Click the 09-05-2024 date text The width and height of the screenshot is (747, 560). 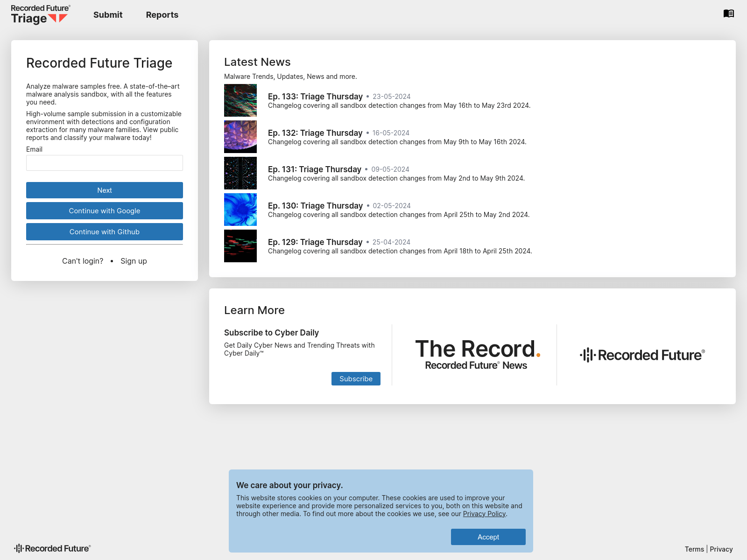[390, 169]
